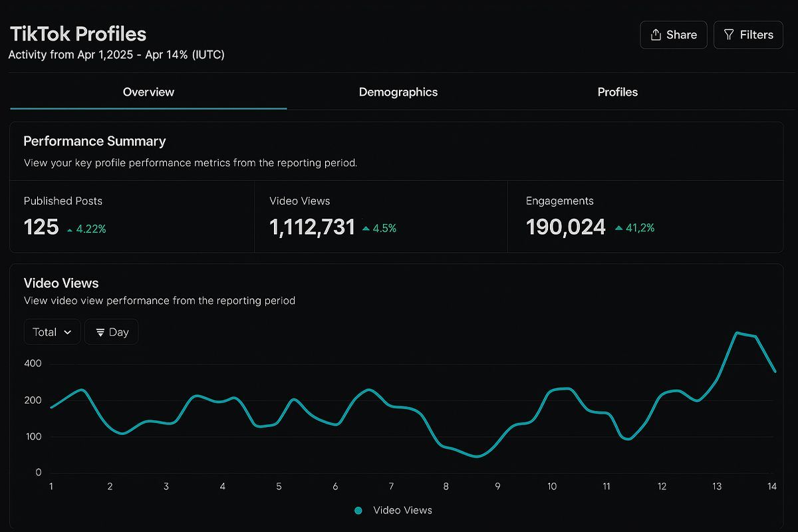The width and height of the screenshot is (798, 532).
Task: Click the 'View your key profile performance metrics' description
Action: [x=190, y=163]
